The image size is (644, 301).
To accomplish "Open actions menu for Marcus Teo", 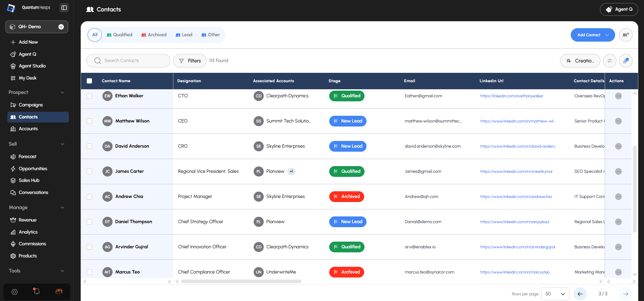I will (x=618, y=272).
